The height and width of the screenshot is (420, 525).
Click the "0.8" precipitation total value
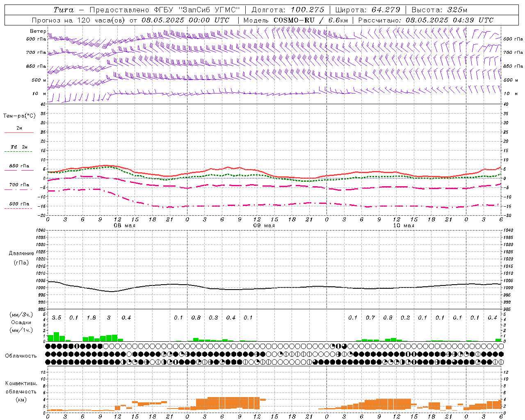(196, 318)
